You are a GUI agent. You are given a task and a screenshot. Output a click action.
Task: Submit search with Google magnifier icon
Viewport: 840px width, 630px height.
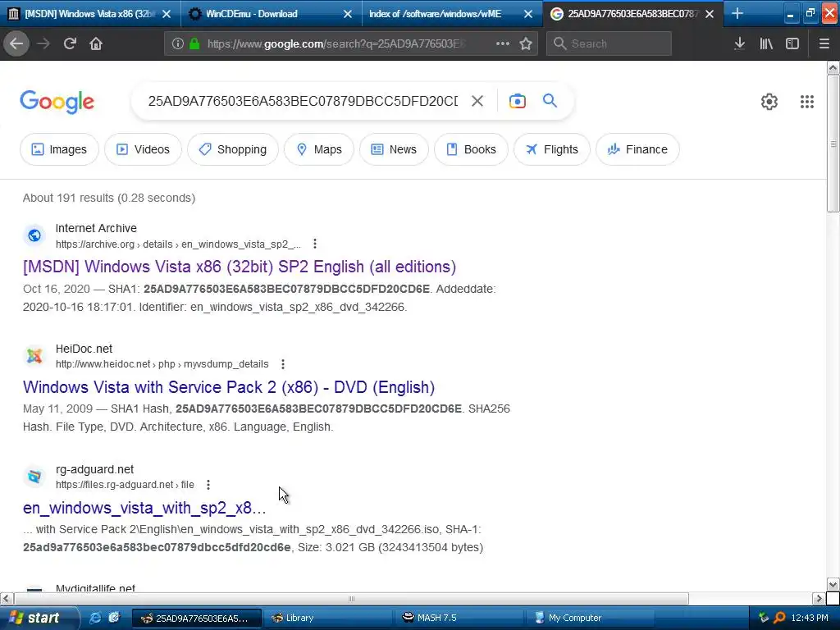550,100
